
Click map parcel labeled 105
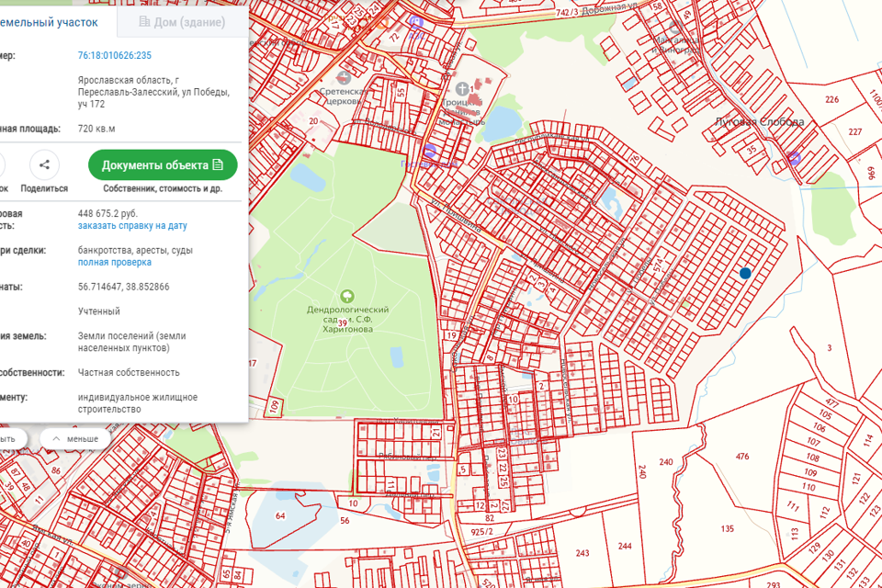[x=825, y=414]
